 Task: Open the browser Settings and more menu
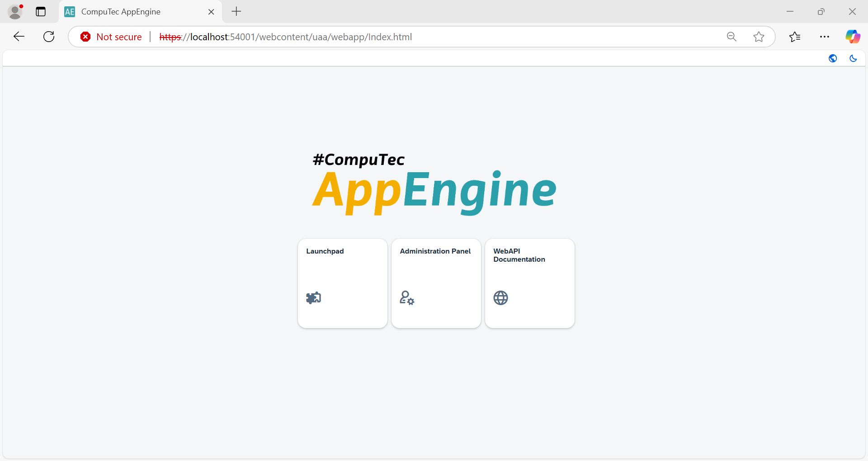[825, 37]
